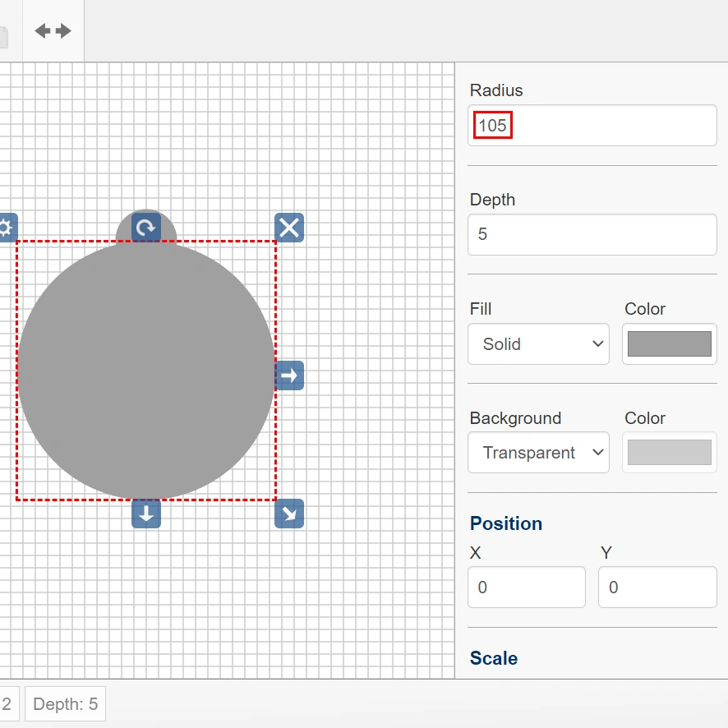This screenshot has height=728, width=728.
Task: Select the Position X input field
Action: (526, 587)
